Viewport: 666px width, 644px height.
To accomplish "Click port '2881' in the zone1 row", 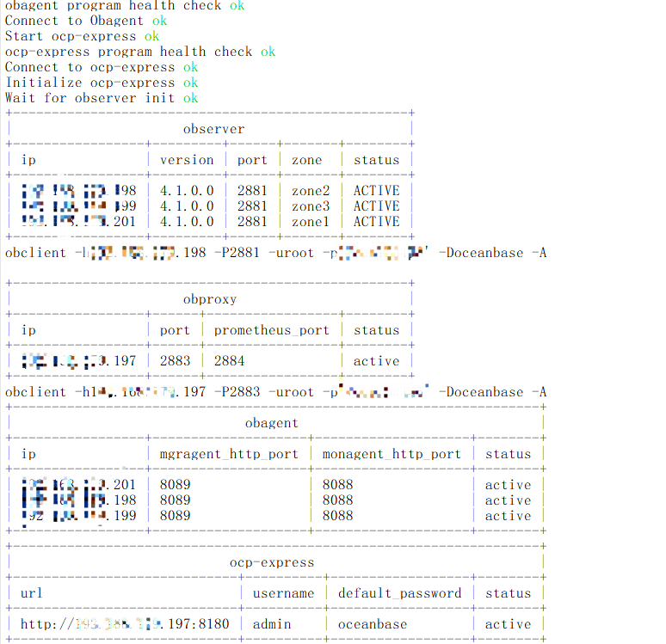I will [252, 222].
